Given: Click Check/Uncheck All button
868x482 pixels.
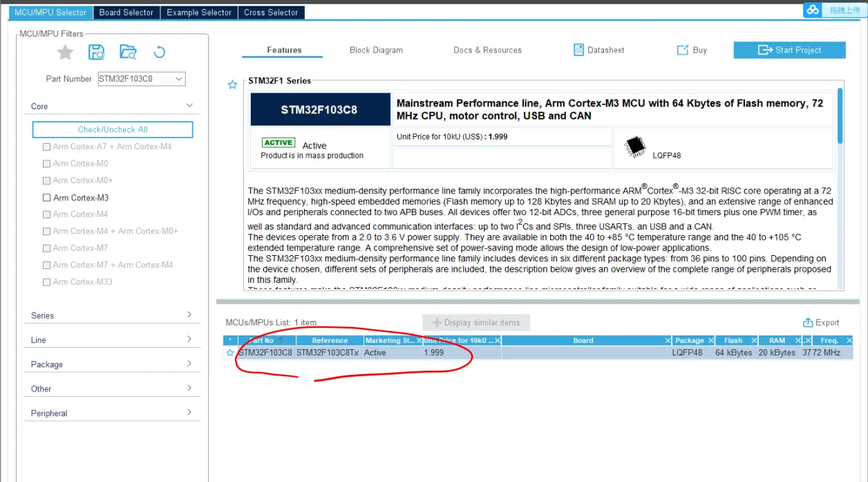Looking at the screenshot, I should (x=113, y=129).
